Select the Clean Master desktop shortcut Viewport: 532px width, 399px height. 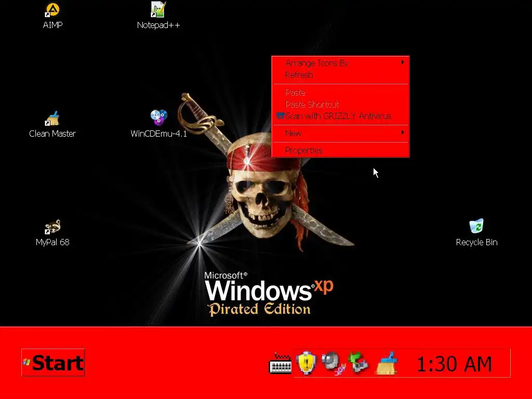[x=52, y=118]
